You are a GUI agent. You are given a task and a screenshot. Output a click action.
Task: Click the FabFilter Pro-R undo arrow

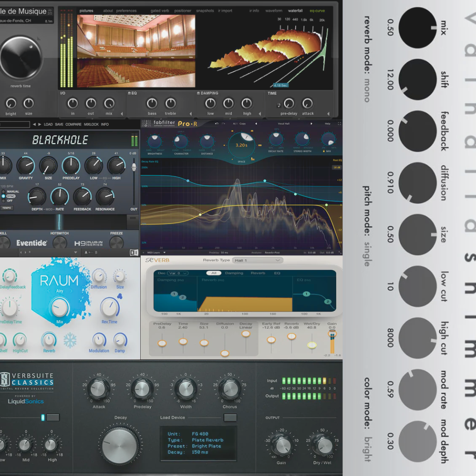point(217,123)
